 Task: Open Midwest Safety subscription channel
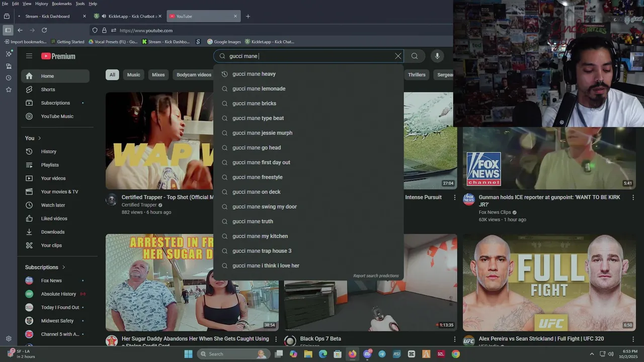pyautogui.click(x=55, y=321)
